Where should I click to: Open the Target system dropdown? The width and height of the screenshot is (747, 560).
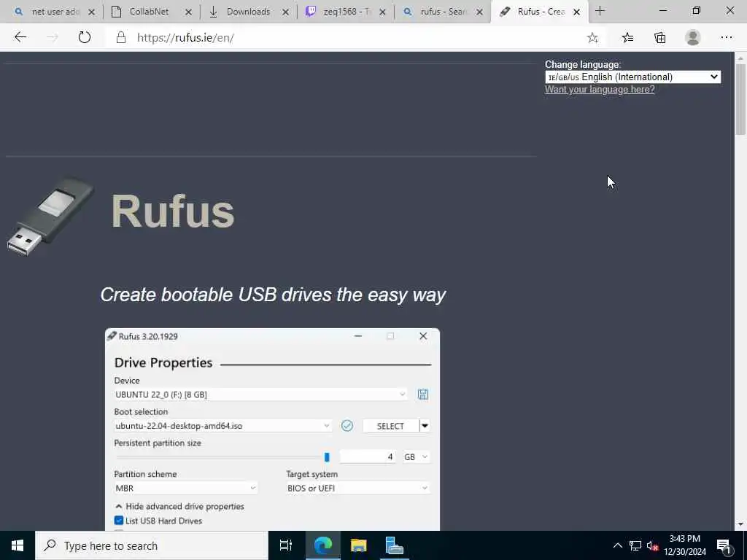coord(357,488)
